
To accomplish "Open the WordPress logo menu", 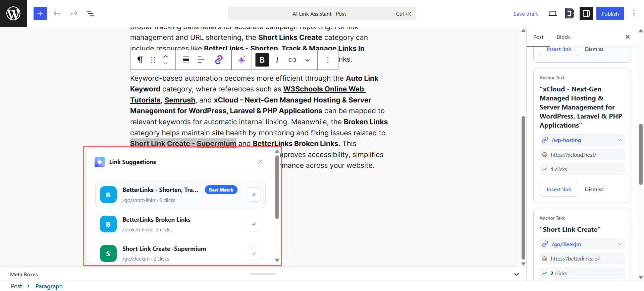I will coord(13,13).
